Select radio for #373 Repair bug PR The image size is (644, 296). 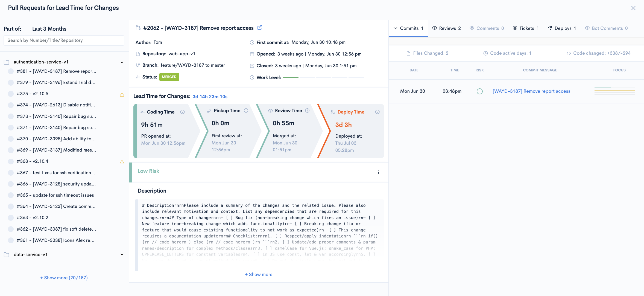11,117
